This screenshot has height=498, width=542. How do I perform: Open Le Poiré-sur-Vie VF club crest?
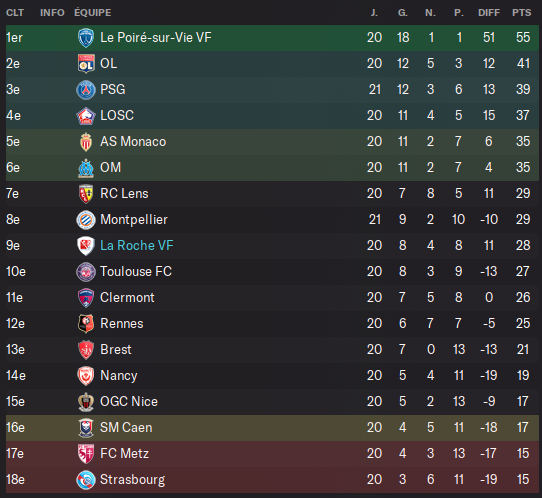point(86,38)
